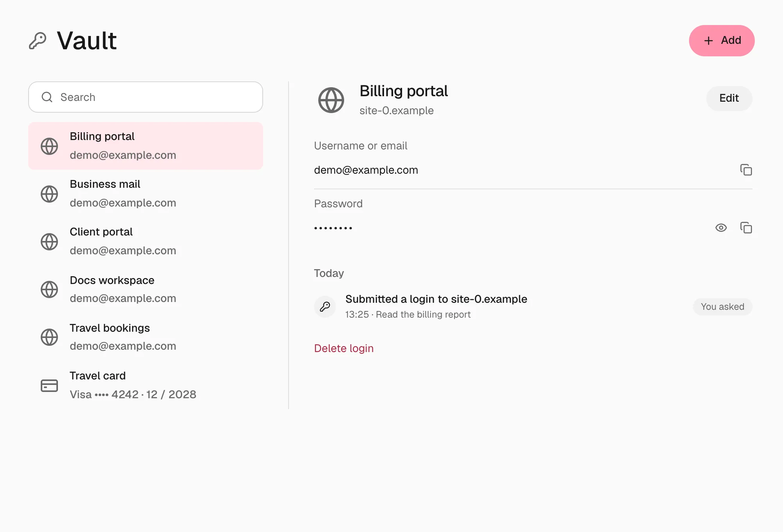Image resolution: width=783 pixels, height=532 pixels.
Task: Click the key icon beside the Submitted a login activity
Action: pyautogui.click(x=325, y=307)
